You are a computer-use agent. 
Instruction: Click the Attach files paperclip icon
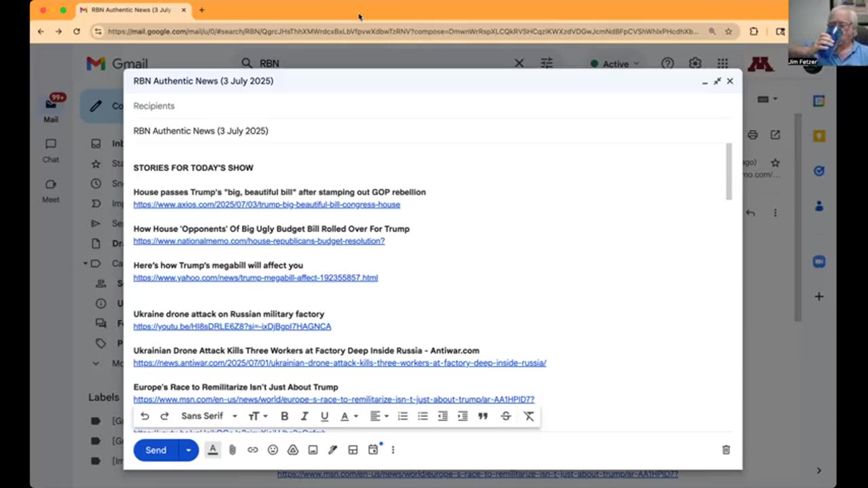tap(233, 450)
